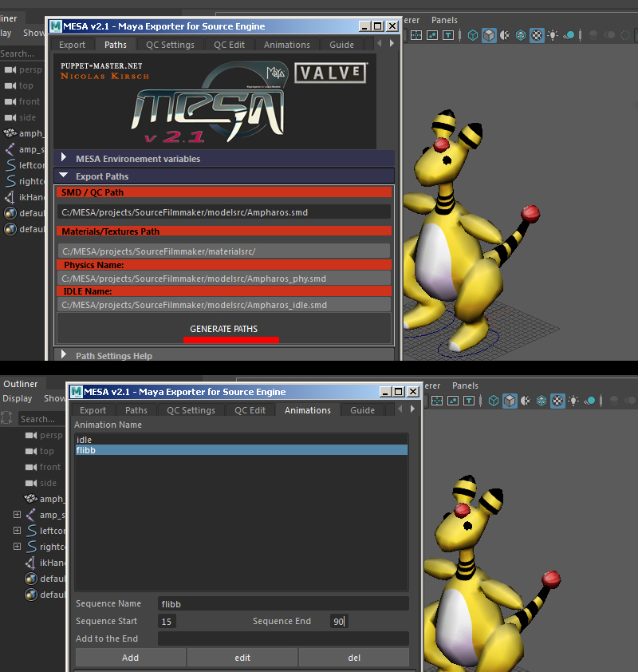The width and height of the screenshot is (638, 672).
Task: Toggle Textured display in viewport beside Paths window
Action: pos(537,35)
